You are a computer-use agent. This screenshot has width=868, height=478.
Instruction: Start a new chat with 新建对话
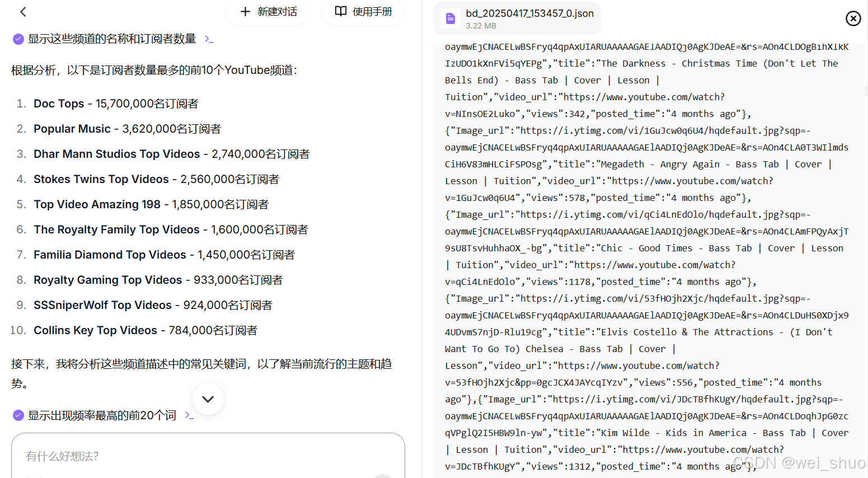268,11
